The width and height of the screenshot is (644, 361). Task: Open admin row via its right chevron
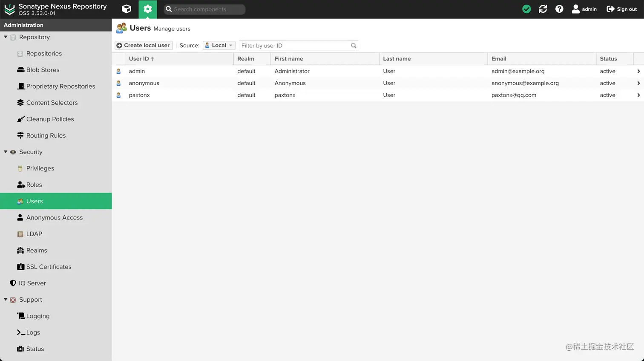[x=638, y=71]
